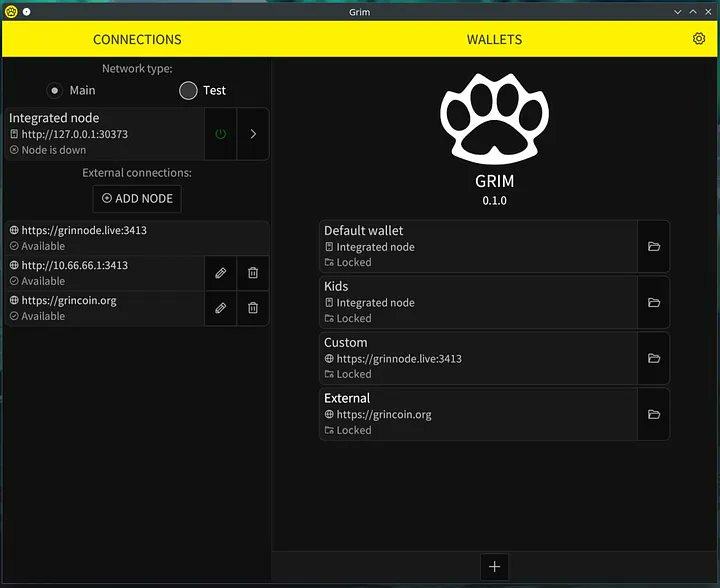Click the External wallet's https://grincoin.org text
This screenshot has width=720, height=588.
coord(384,414)
